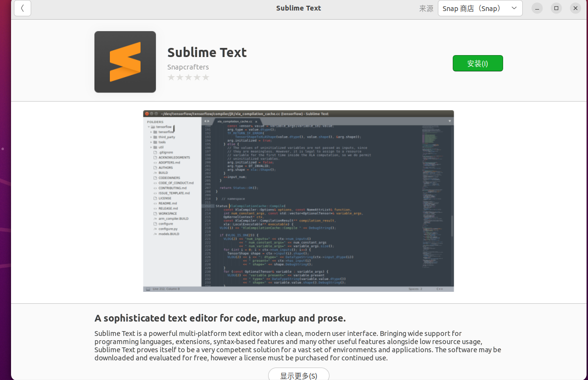Click the description heading about the text editor
The width and height of the screenshot is (588, 380).
click(221, 318)
